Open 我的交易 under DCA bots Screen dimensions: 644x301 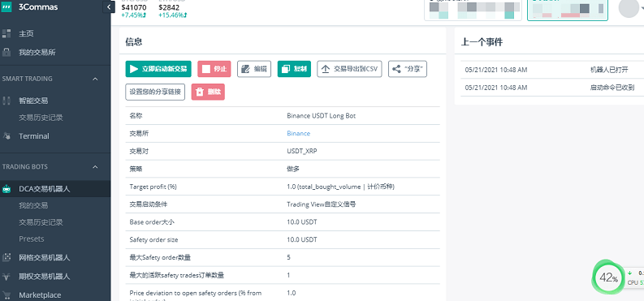click(33, 205)
